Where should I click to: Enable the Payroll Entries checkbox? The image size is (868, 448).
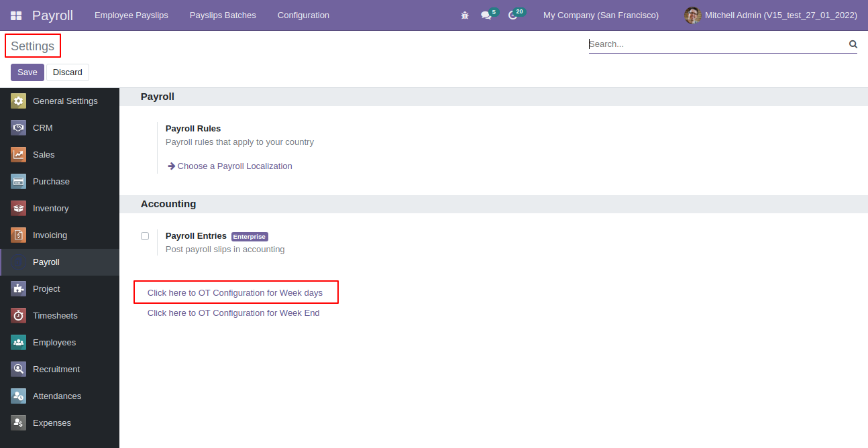pyautogui.click(x=145, y=236)
